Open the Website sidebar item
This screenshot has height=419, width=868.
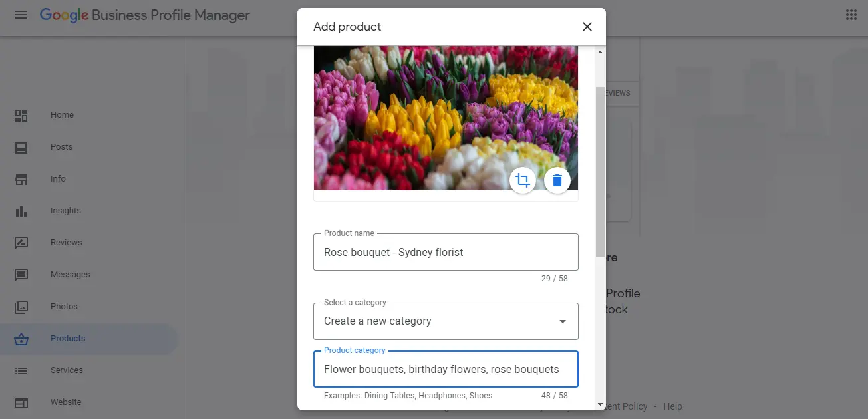[x=66, y=402]
